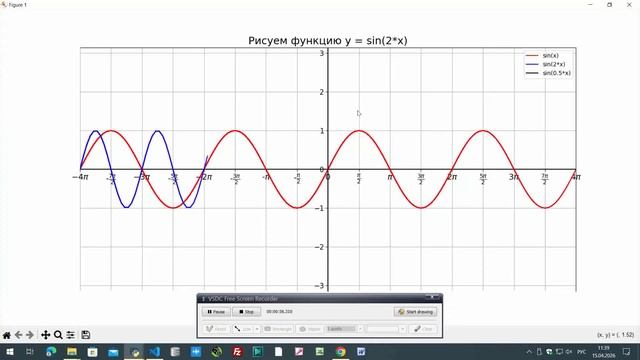Open Microsoft Word from taskbar
The height and width of the screenshot is (360, 640).
point(361,352)
